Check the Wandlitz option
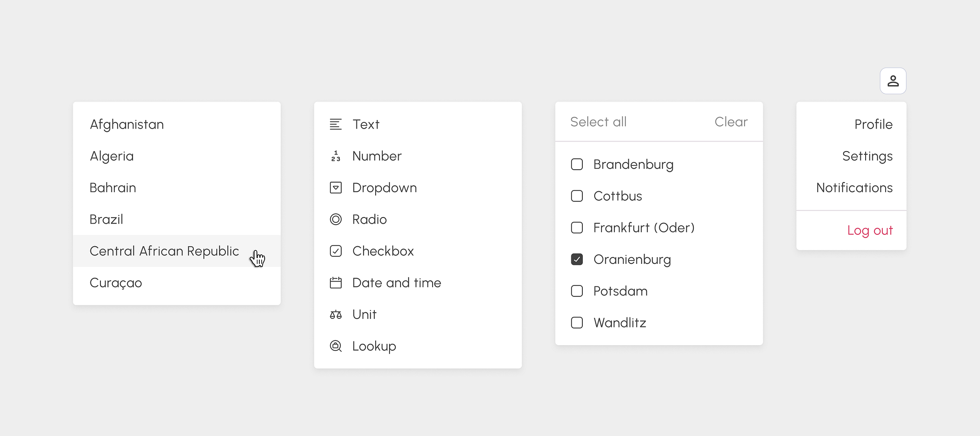Viewport: 980px width, 436px height. (x=577, y=323)
